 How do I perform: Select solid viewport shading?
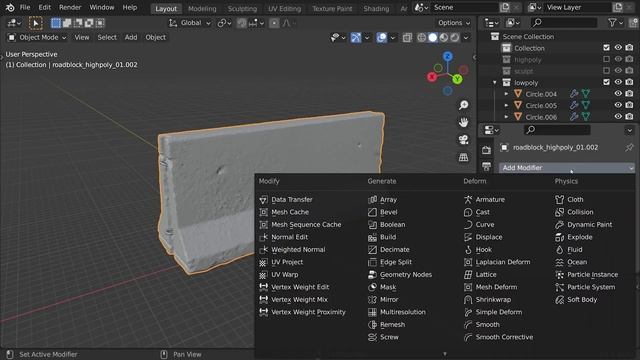click(433, 38)
